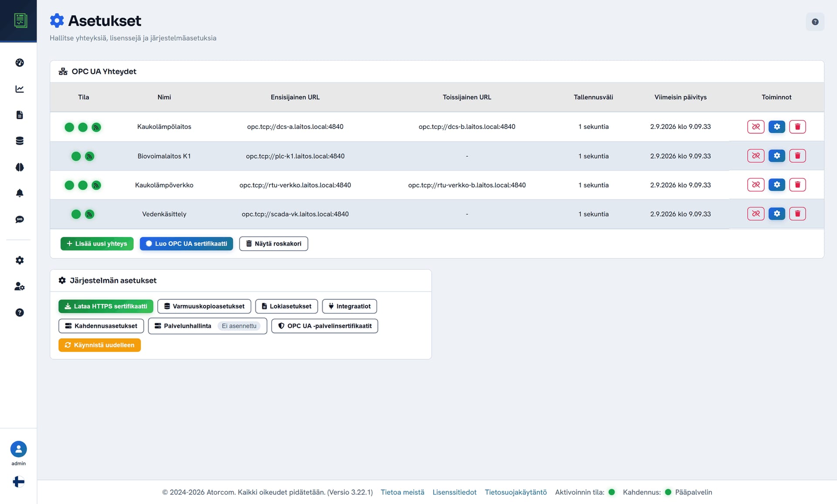
Task: Click URL opc.tcp://dcs-a.laitos.local:4840
Action: [295, 127]
